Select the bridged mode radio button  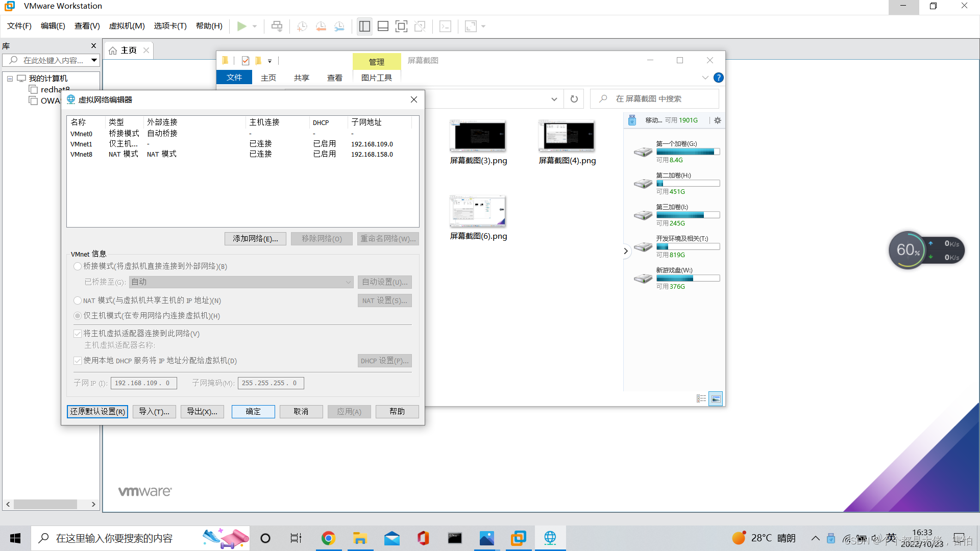point(78,266)
